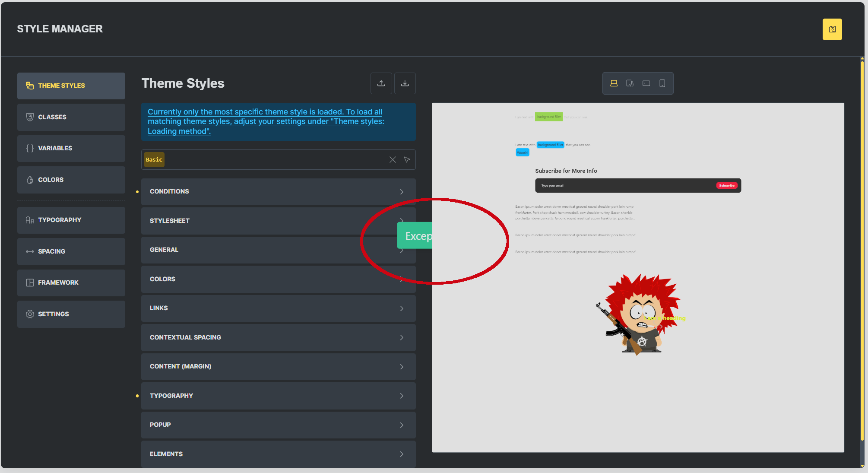868x473 pixels.
Task: Switch preview to mobile portrait view
Action: [x=662, y=83]
